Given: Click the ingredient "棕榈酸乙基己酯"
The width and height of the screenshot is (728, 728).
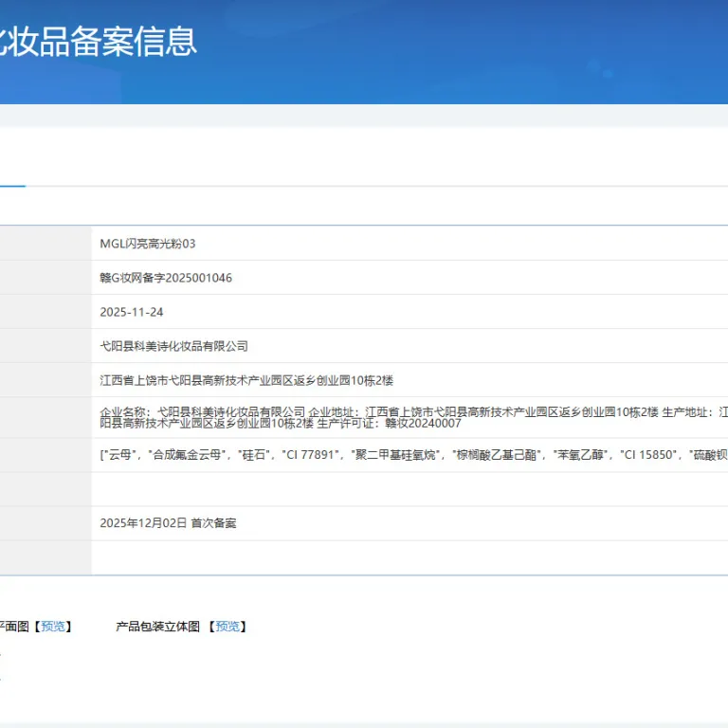Looking at the screenshot, I should pos(497,455).
